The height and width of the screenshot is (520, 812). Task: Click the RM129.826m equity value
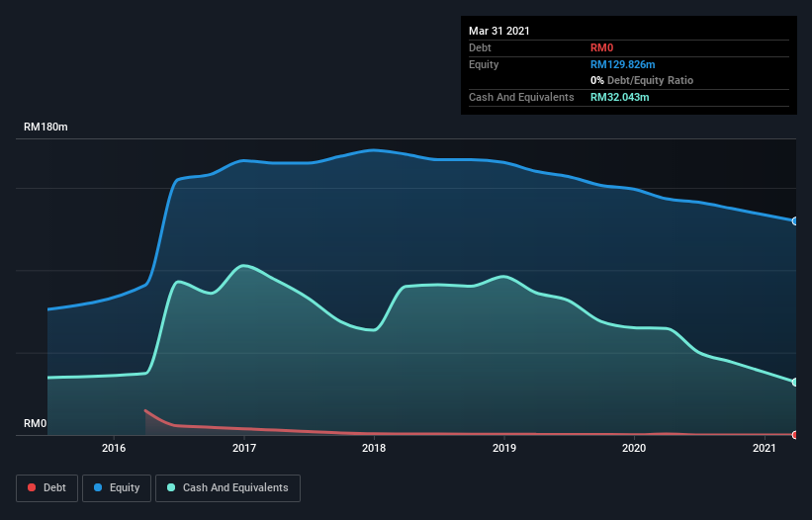tap(622, 64)
